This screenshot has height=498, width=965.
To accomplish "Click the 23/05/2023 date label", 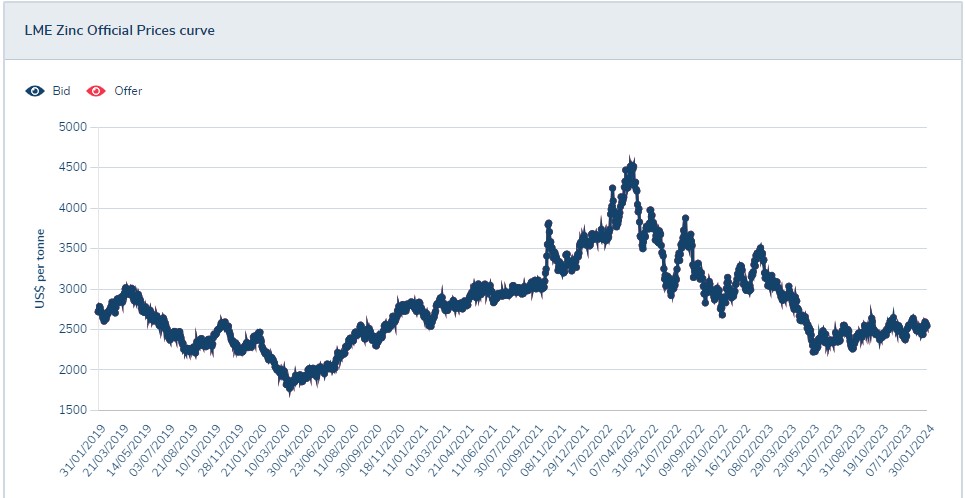I will point(796,449).
